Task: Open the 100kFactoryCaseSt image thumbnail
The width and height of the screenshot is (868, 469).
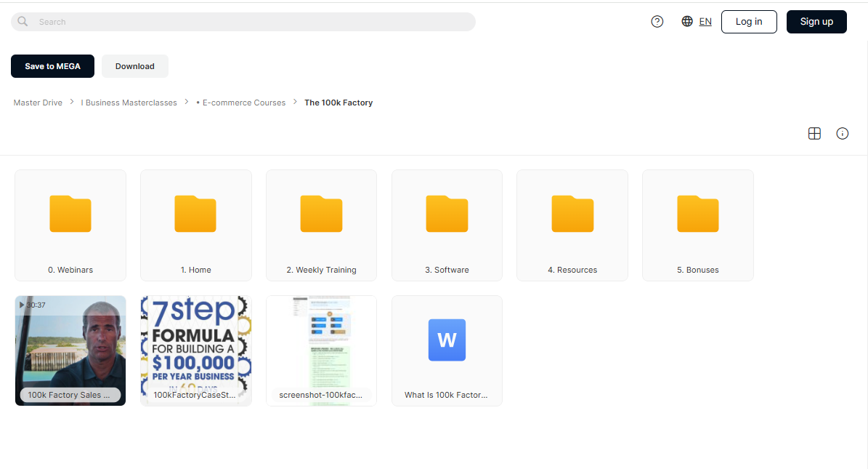Action: (x=196, y=350)
